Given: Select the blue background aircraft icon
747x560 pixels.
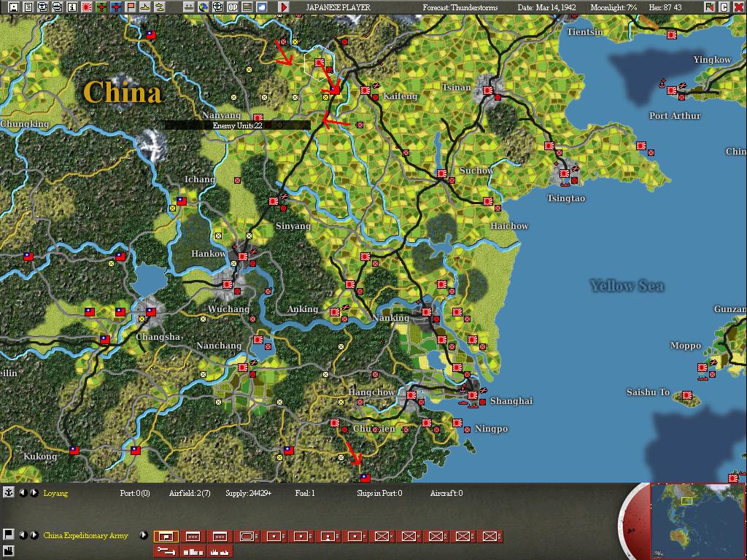Looking at the screenshot, I should click(x=116, y=7).
